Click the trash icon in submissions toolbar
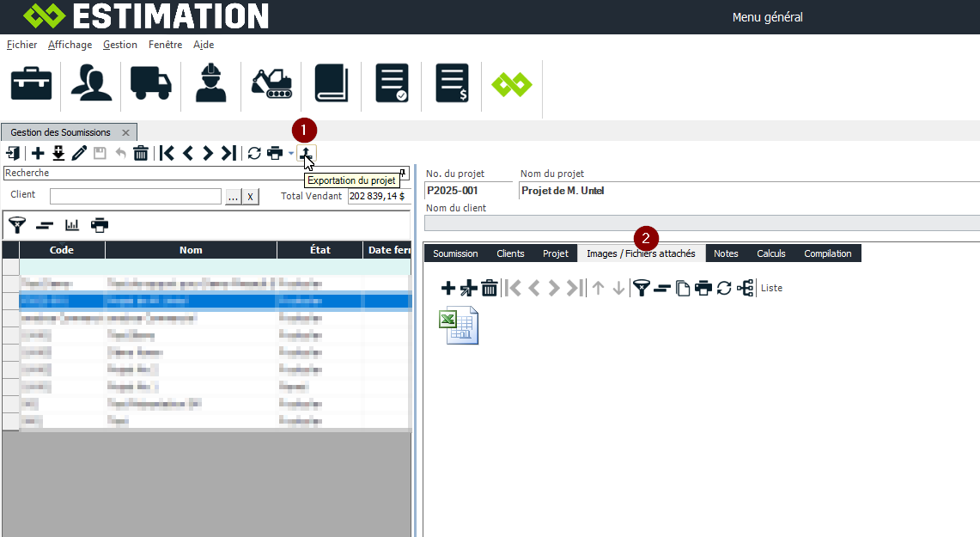The image size is (980, 537). (141, 154)
